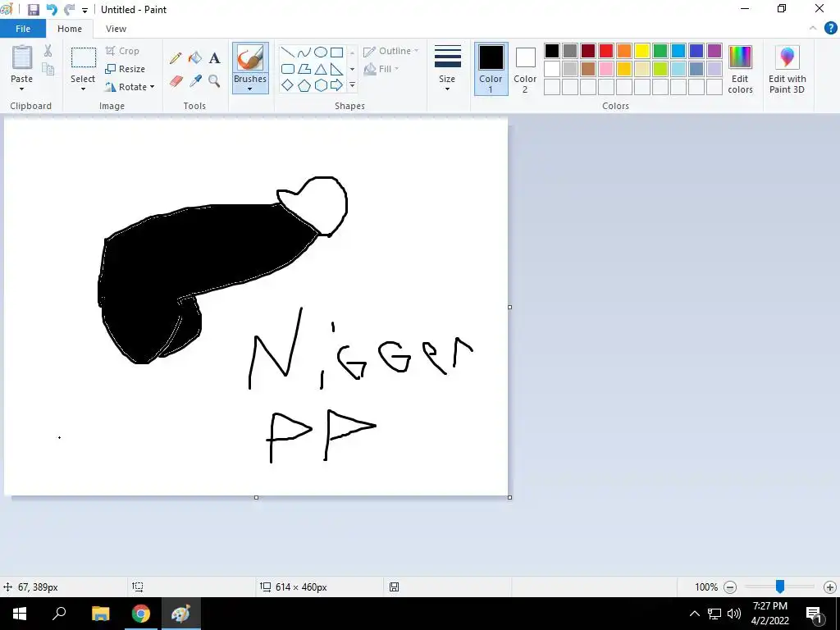Viewport: 840px width, 630px height.
Task: Select the Triangle shape
Action: tap(321, 69)
